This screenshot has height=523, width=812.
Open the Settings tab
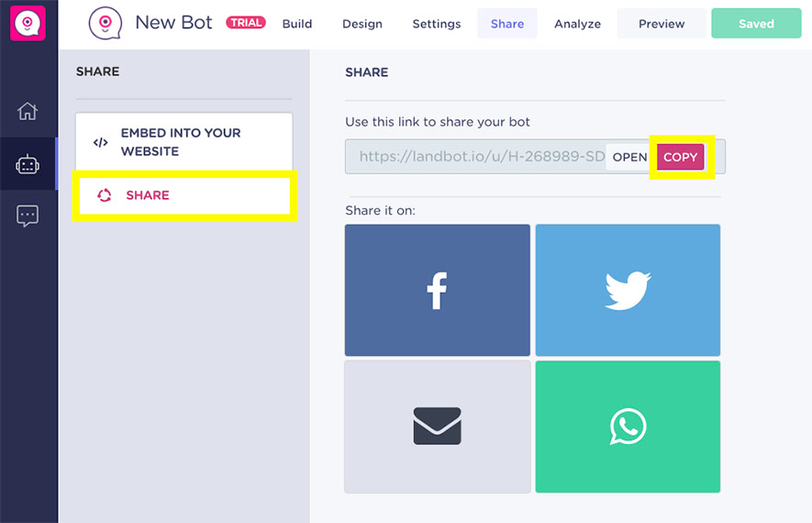437,24
